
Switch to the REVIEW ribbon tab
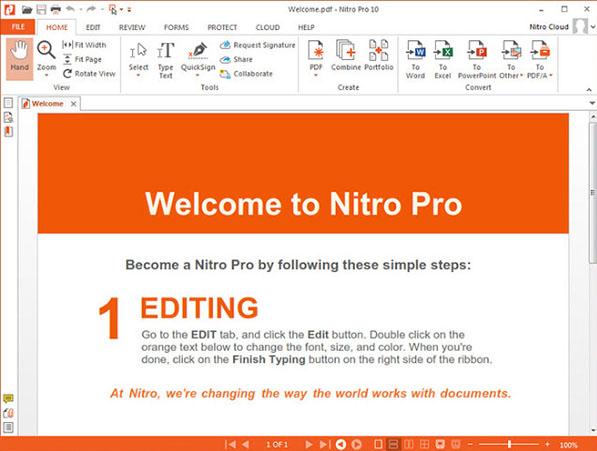coord(132,27)
